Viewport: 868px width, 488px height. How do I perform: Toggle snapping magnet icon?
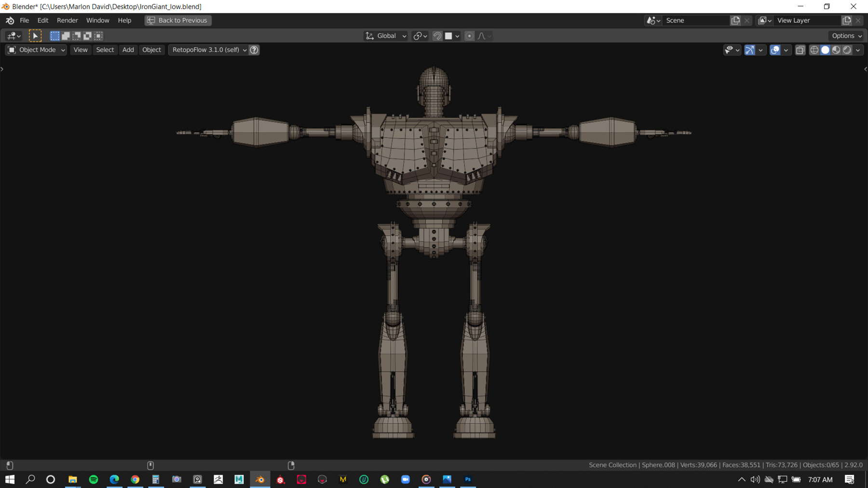pos(437,36)
